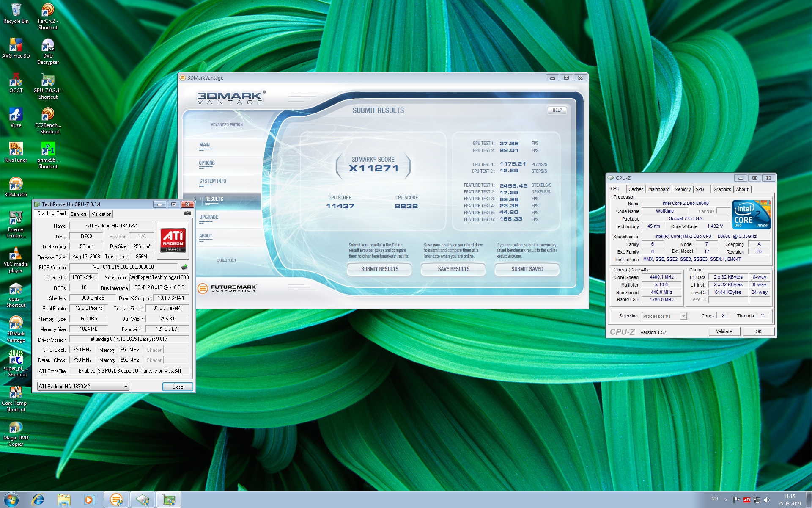812x508 pixels.
Task: Expand the Processor #1 selection dropdown
Action: (683, 316)
